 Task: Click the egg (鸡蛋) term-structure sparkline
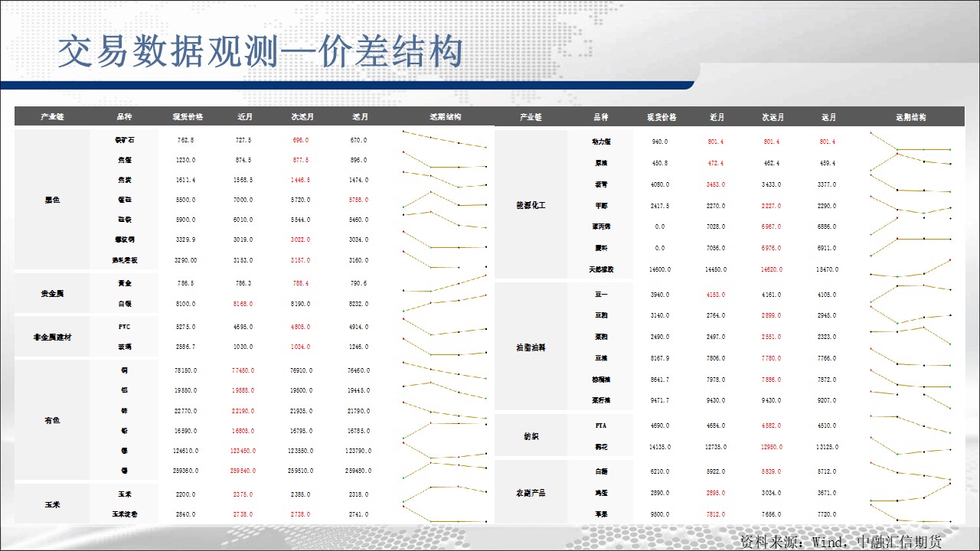(910, 493)
